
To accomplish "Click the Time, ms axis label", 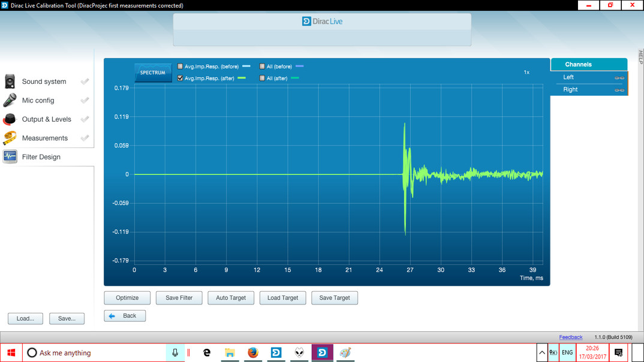I will tap(531, 278).
